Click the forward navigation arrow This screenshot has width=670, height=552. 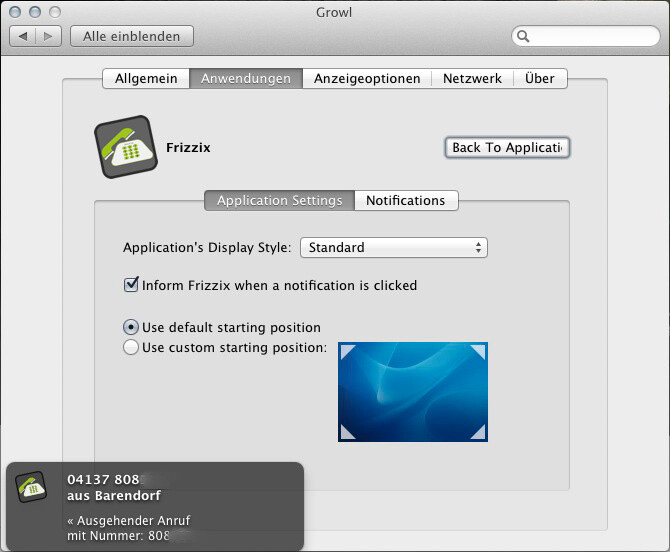pyautogui.click(x=49, y=36)
